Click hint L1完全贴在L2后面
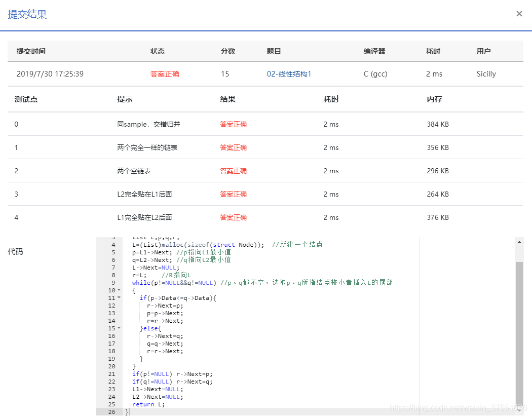Screen dimensions: 532x417 point(144,217)
